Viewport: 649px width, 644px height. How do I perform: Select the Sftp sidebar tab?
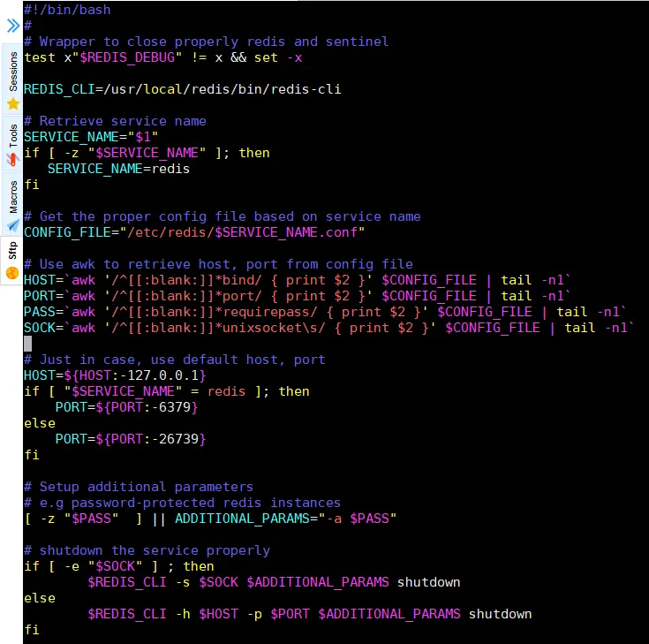pos(13,260)
